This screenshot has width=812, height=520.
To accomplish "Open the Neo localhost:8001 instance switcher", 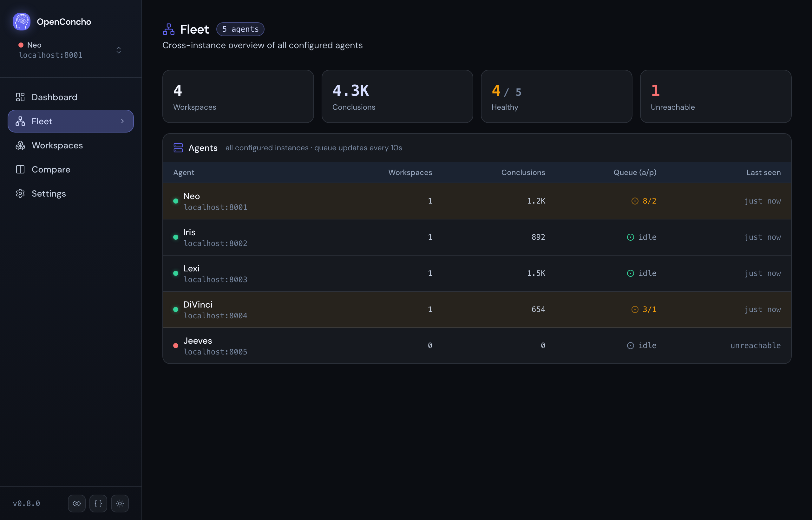I will [71, 50].
